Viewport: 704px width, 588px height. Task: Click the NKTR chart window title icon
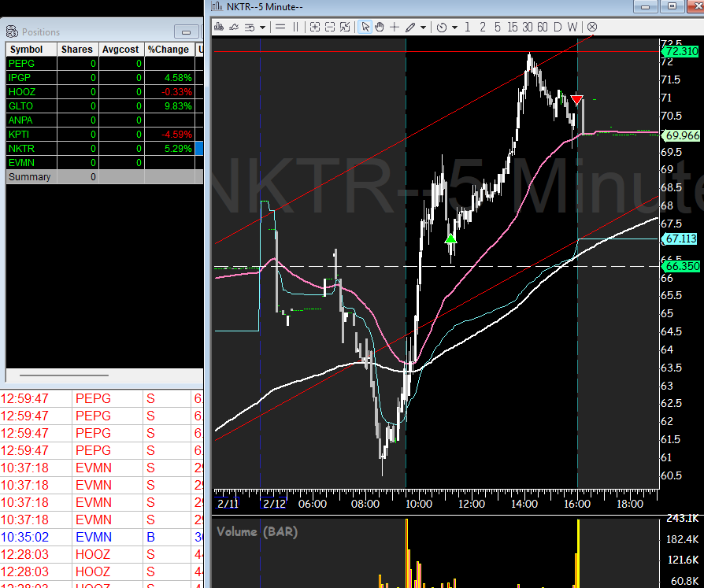pos(217,6)
